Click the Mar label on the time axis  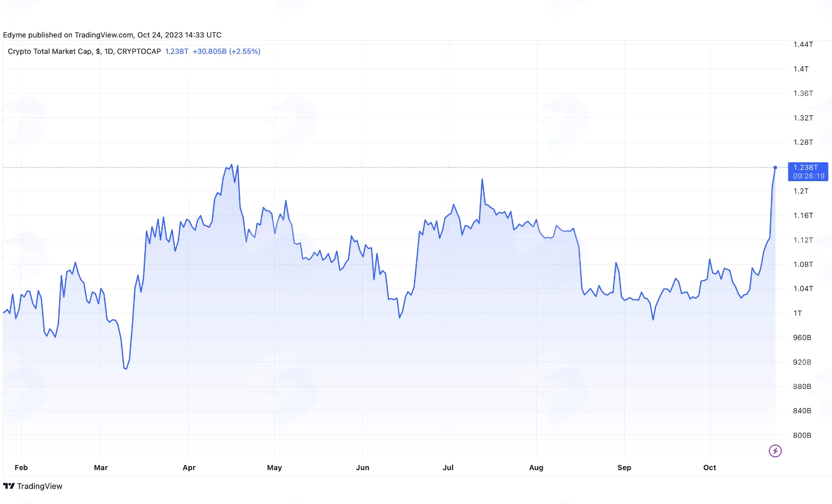[x=101, y=468]
